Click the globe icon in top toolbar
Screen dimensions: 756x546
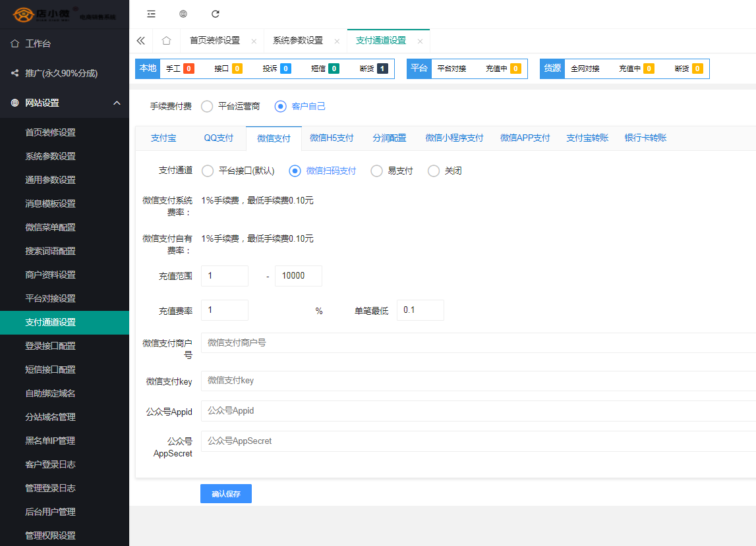point(183,14)
